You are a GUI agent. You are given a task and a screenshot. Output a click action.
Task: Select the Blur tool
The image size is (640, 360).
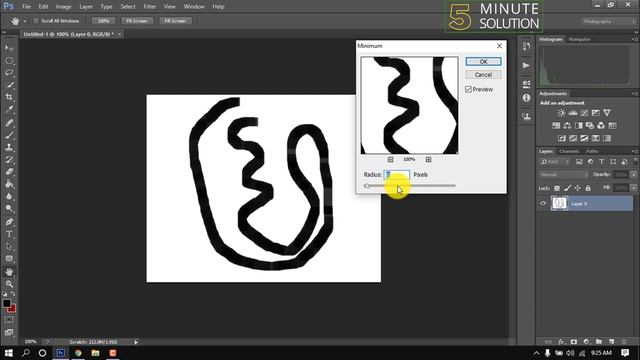coord(9,196)
